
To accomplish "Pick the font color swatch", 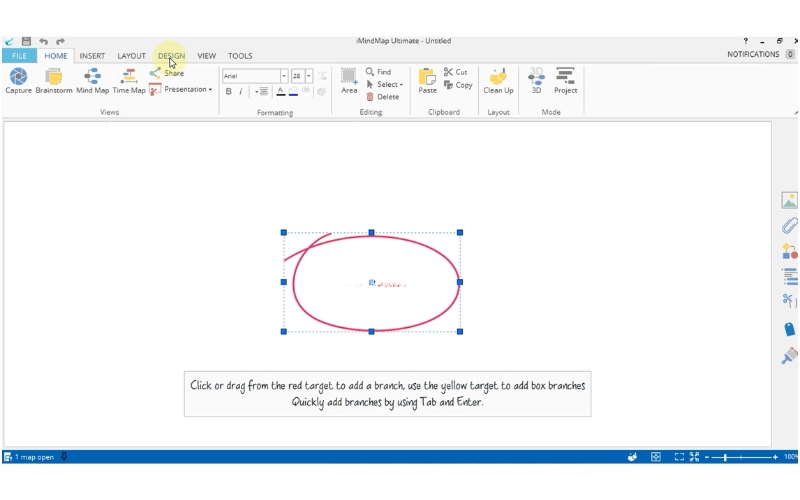I will click(281, 91).
